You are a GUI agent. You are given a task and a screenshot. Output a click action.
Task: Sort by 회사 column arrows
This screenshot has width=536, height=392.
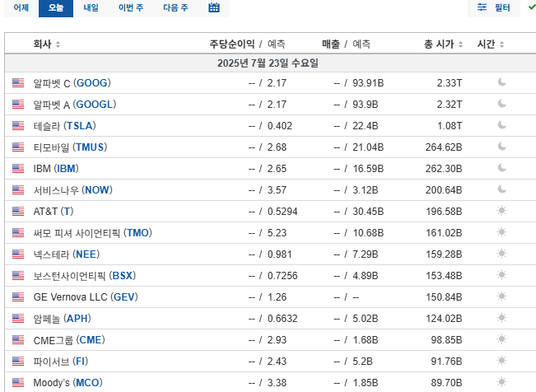(x=58, y=44)
